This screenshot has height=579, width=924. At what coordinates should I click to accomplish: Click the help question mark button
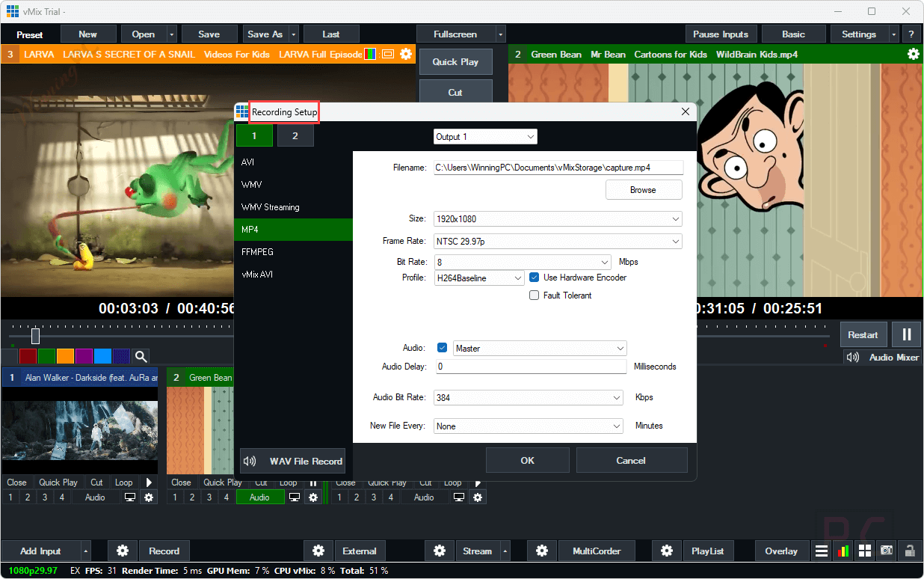(x=911, y=34)
